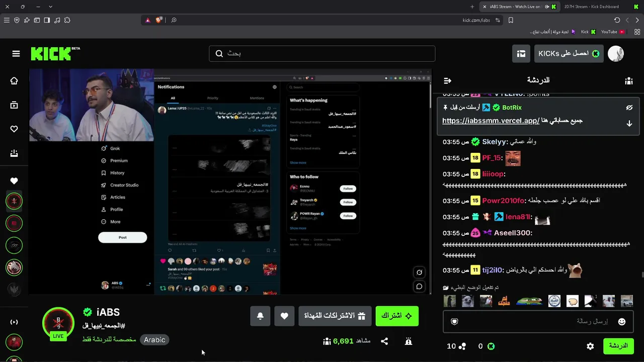The width and height of the screenshot is (644, 362).
Task: Bookmark this page with the bookmark icon
Action: [511, 20]
